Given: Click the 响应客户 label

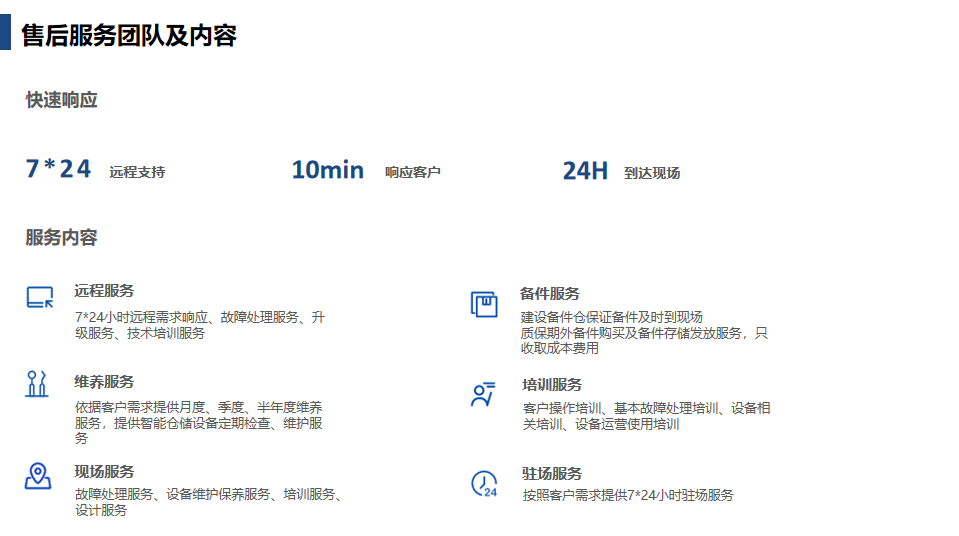Looking at the screenshot, I should coord(413,172).
